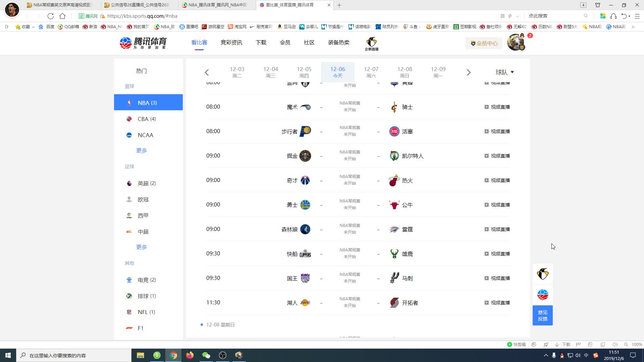Click the 意见反馈 feedback button

click(x=542, y=315)
